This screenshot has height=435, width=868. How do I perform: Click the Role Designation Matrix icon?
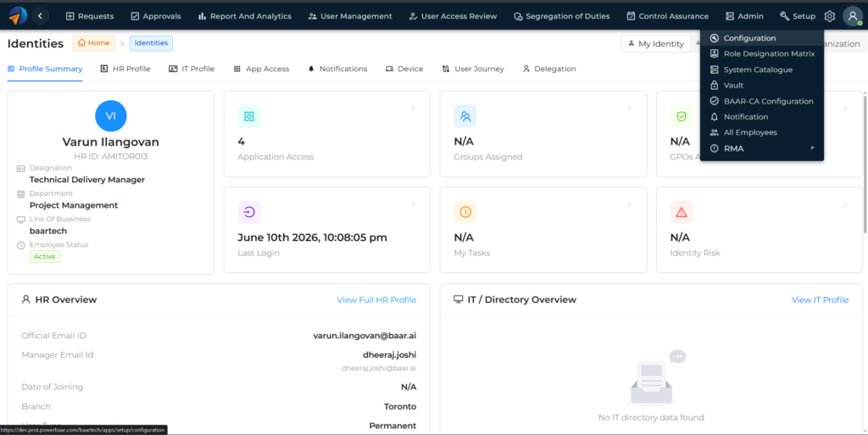714,53
